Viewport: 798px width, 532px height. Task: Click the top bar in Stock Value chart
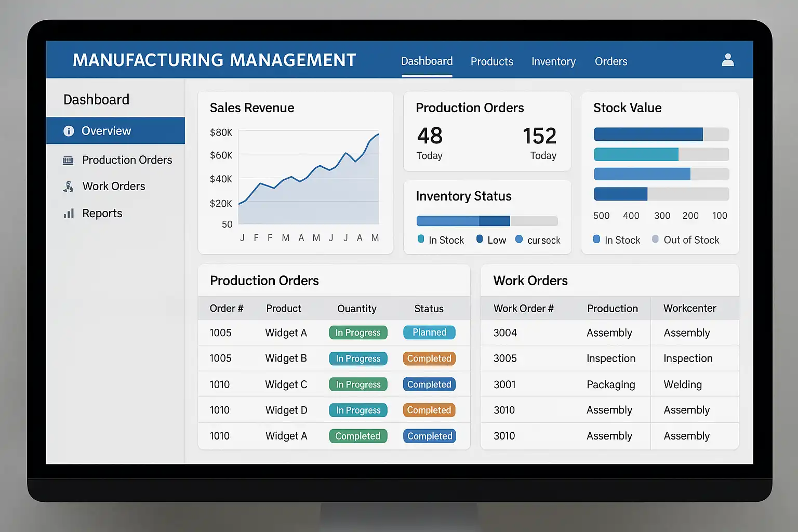point(661,135)
